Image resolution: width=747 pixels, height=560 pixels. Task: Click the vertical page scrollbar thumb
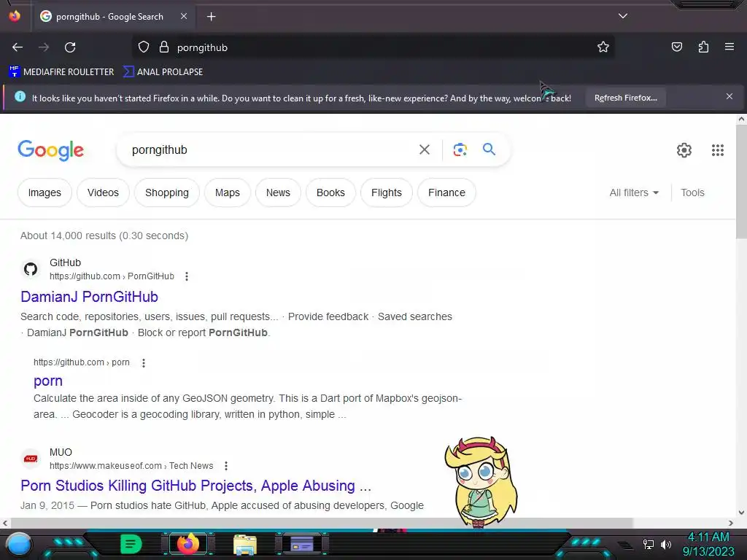[x=741, y=182]
